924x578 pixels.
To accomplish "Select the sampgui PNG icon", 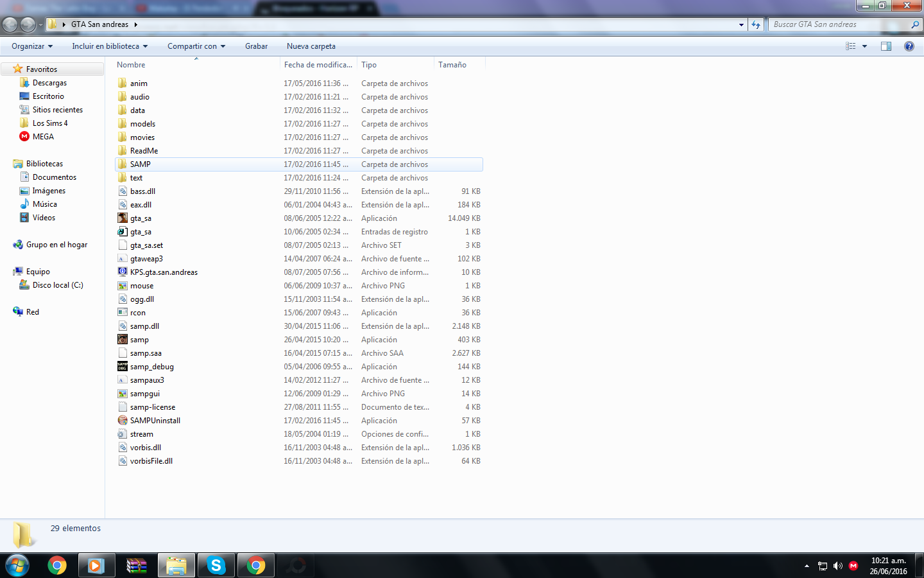I will coord(123,394).
